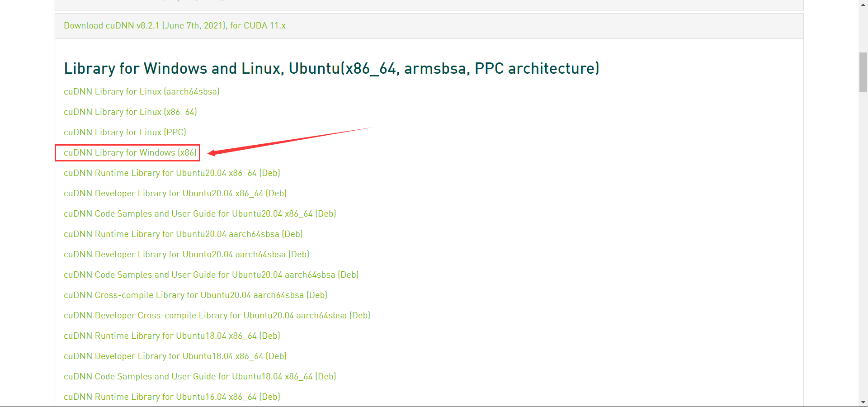Click cuDNN Library for Windows (x86)
The image size is (868, 407).
click(x=130, y=153)
